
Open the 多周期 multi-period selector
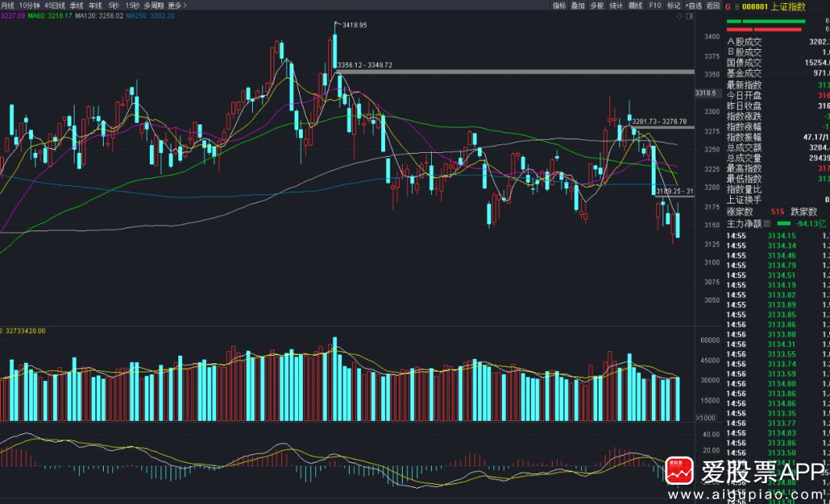153,5
